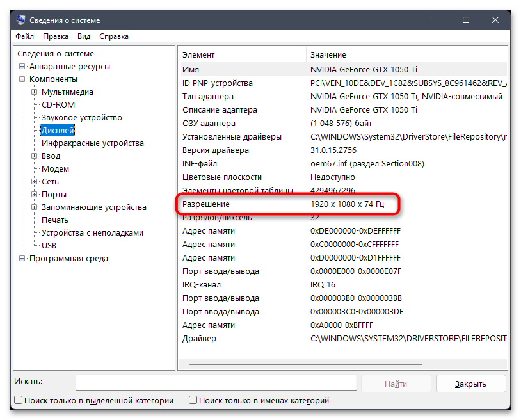Image resolution: width=521 pixels, height=420 pixels.
Task: Select Звуковое устройство in the tree
Action: (82, 118)
